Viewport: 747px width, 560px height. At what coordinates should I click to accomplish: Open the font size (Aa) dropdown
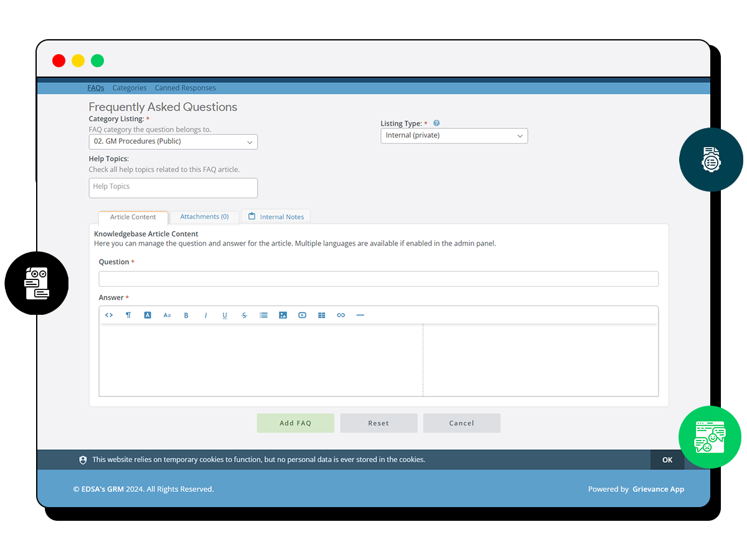point(167,315)
